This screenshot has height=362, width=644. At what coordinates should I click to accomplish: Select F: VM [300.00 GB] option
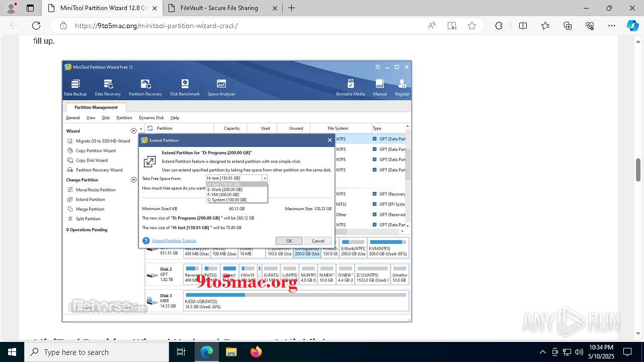[x=236, y=195]
